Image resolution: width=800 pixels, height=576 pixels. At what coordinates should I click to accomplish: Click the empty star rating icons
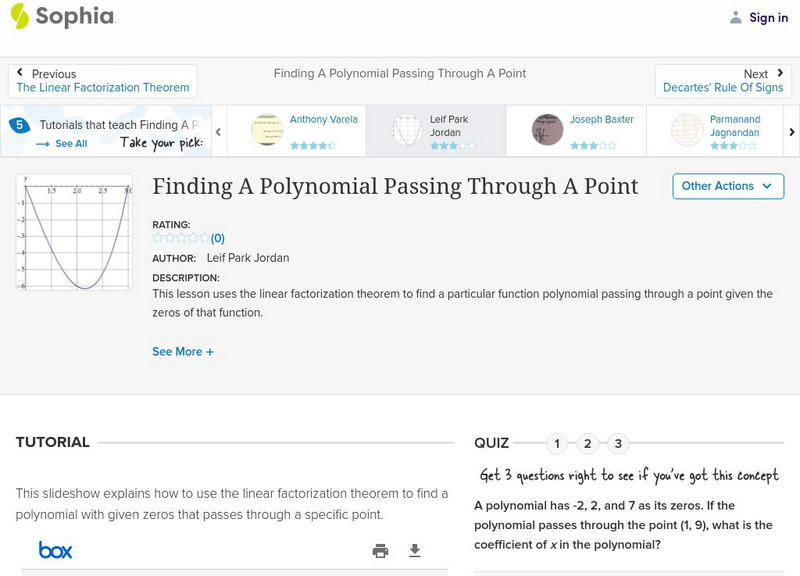pos(181,238)
